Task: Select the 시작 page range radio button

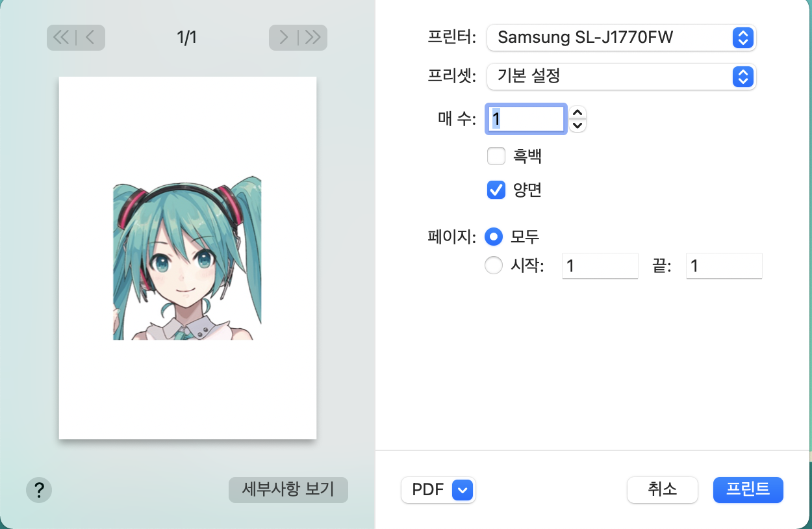Action: tap(494, 266)
